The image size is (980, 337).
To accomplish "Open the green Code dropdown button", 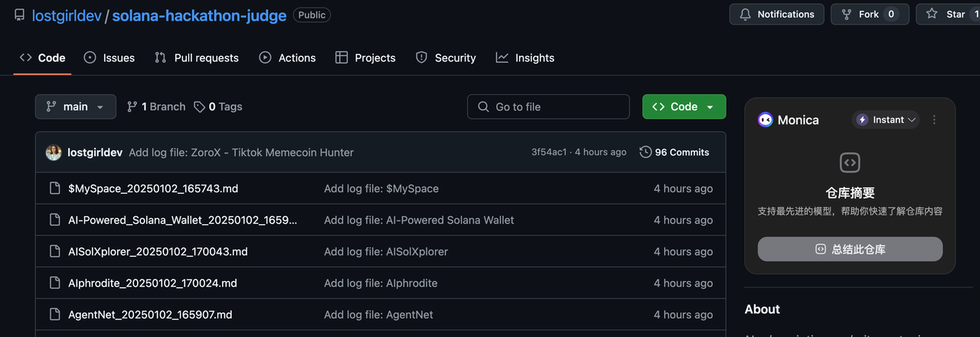I will point(684,106).
